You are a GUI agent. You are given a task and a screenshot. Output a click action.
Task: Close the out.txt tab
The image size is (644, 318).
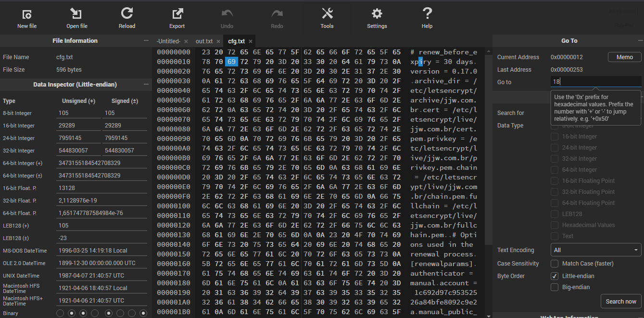click(217, 41)
